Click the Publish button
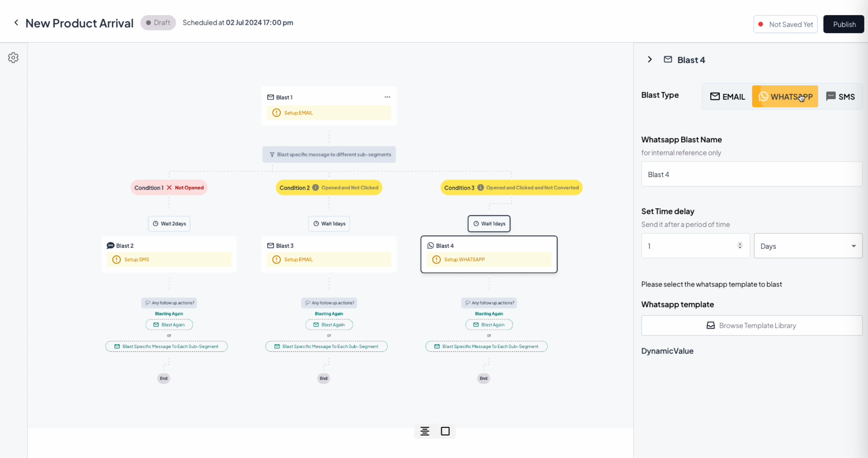Viewport: 868px width, 458px height. [x=844, y=24]
